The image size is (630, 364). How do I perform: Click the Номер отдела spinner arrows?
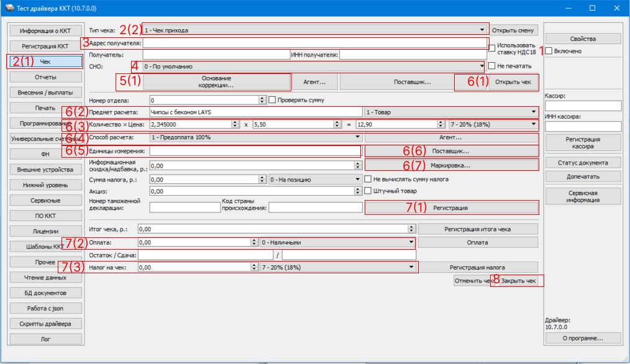click(x=262, y=100)
